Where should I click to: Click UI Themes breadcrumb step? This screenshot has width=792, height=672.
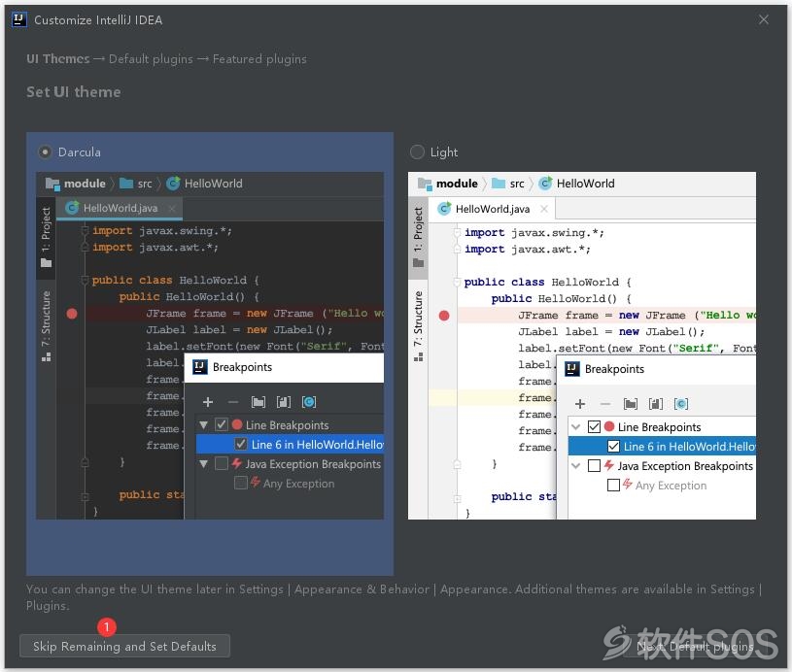pyautogui.click(x=57, y=59)
